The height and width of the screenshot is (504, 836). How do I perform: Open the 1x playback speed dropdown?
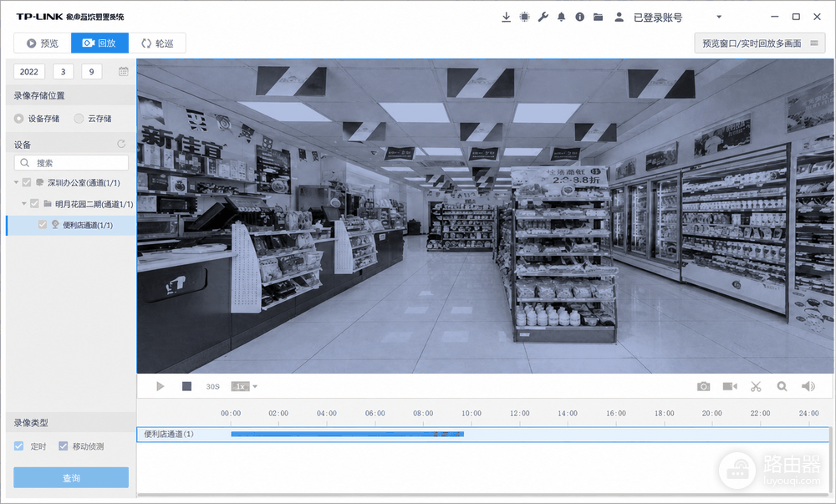click(x=244, y=386)
